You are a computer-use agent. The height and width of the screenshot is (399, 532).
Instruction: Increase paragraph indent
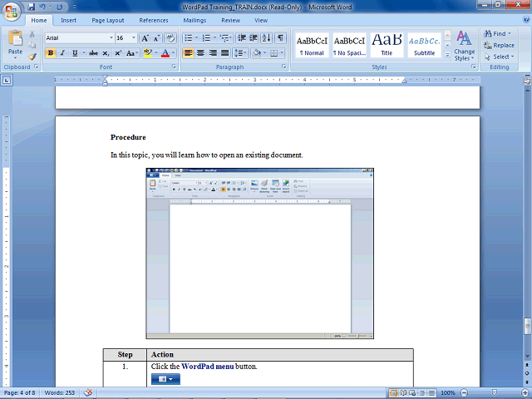253,37
